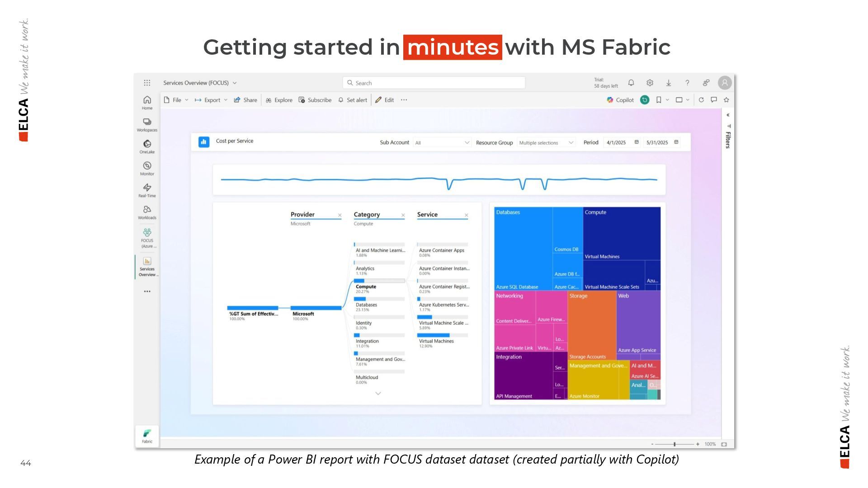Open the Export menu
Image resolution: width=868 pixels, height=488 pixels.
pyautogui.click(x=211, y=100)
